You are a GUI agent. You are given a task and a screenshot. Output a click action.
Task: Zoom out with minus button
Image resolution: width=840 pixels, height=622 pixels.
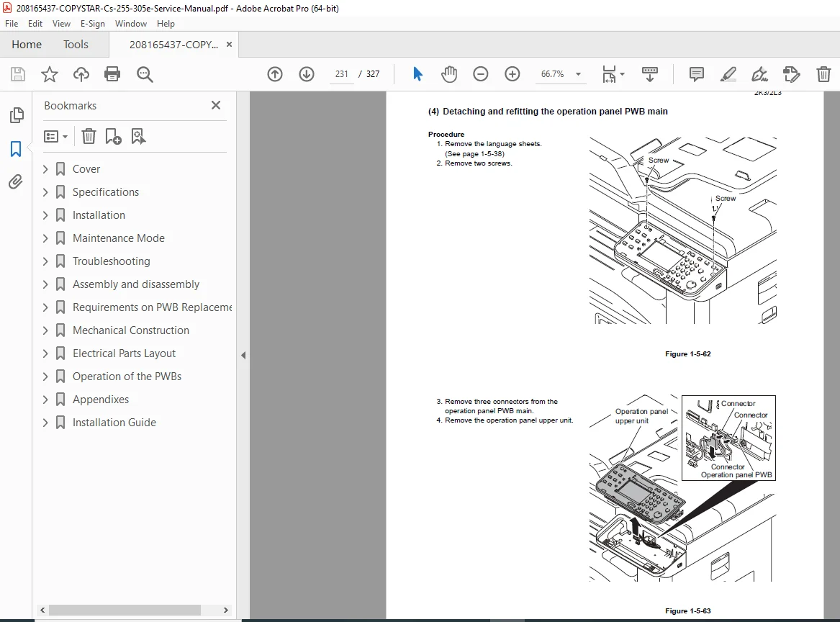coord(481,74)
